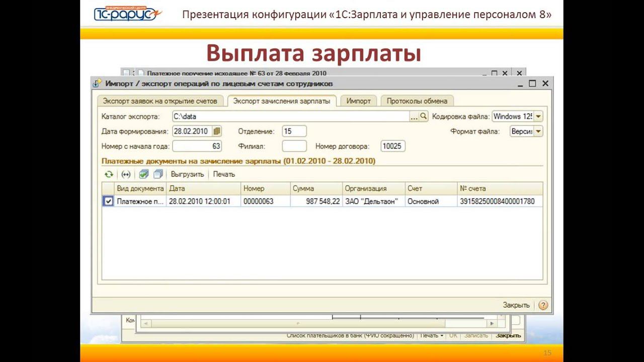
Task: Click the Каталог экспорта field with C:\data
Action: (291, 116)
